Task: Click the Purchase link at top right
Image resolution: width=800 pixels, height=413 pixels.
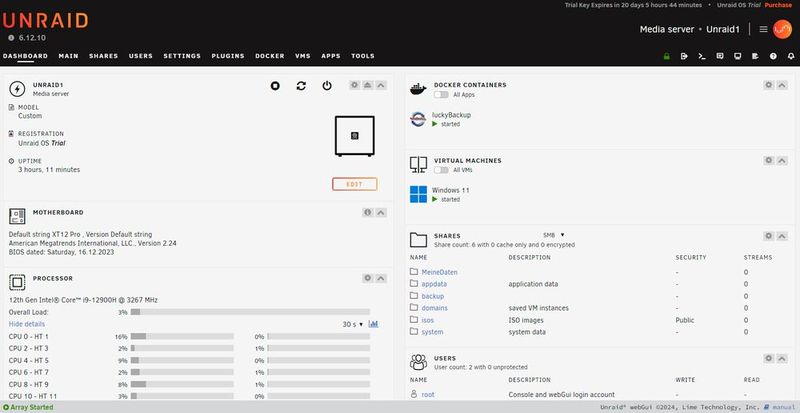Action: [778, 5]
